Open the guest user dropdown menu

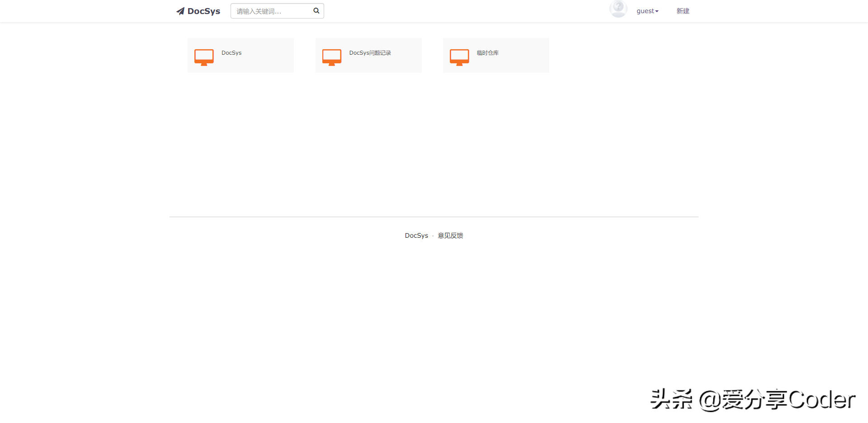647,11
